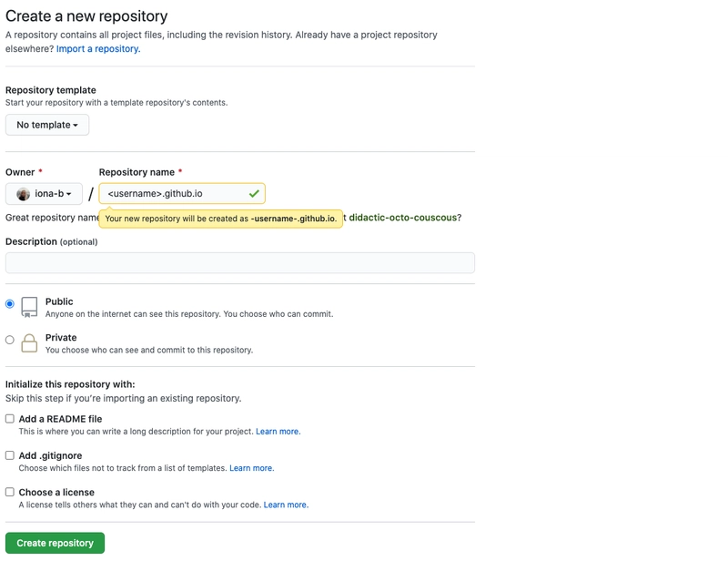Viewport: 728px width, 561px height.
Task: Click the Create a new repository heading
Action: (86, 16)
